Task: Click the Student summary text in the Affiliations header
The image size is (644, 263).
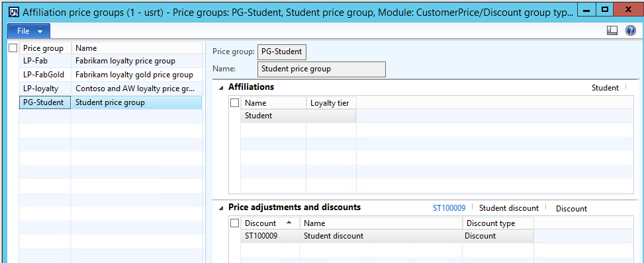Action: [605, 88]
